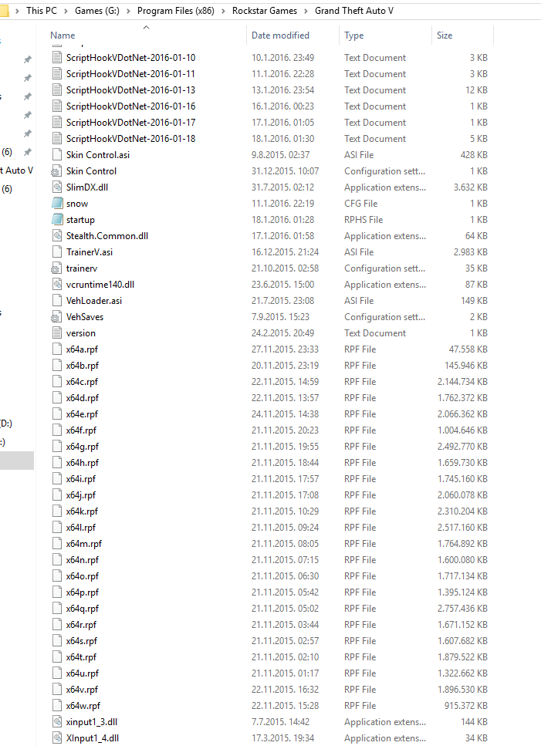Click the x64w.rpf file icon

[x=57, y=706]
